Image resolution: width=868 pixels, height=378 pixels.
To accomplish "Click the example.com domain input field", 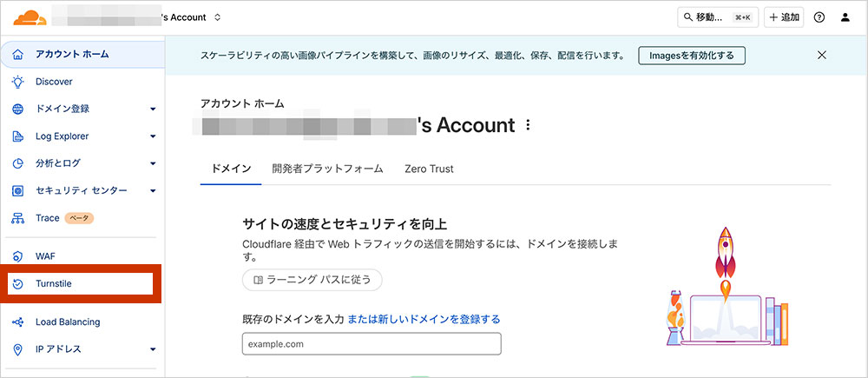I will pyautogui.click(x=372, y=344).
